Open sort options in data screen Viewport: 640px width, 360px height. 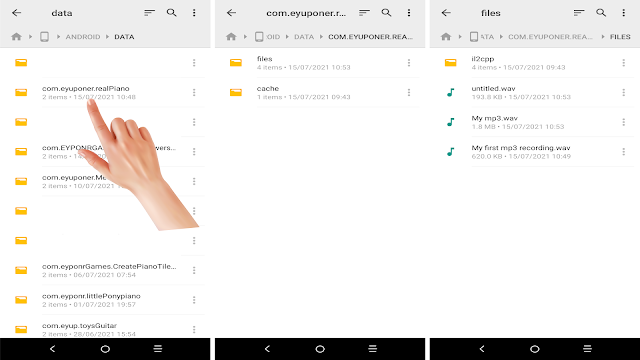(x=149, y=13)
